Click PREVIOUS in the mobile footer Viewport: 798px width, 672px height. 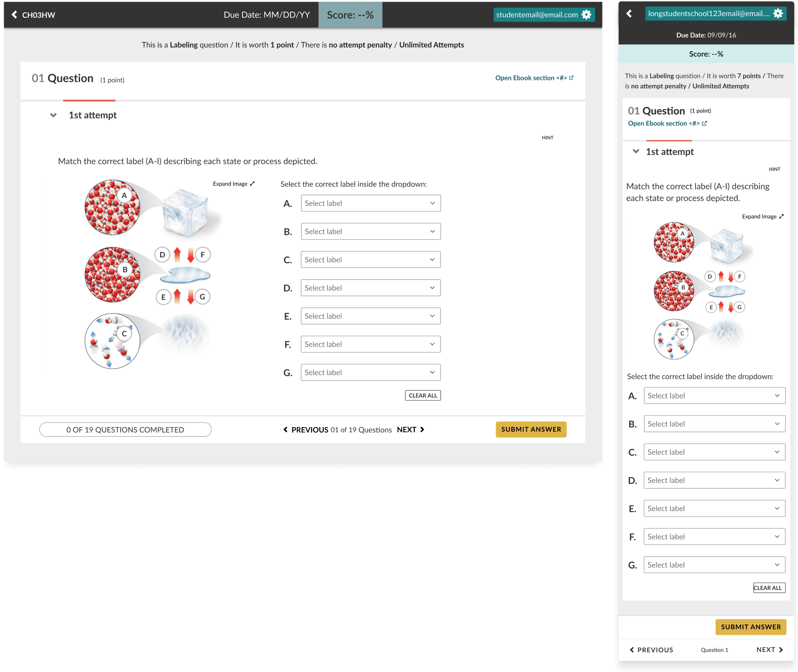651,650
